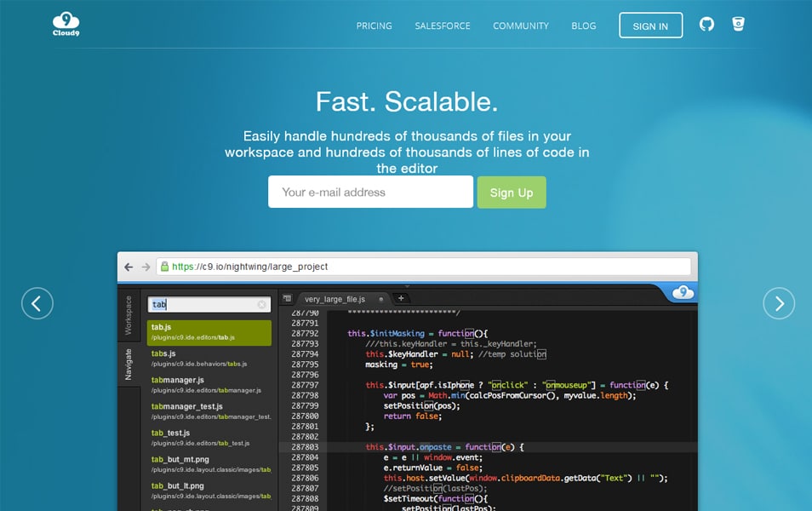Click the 'Fast. Scalable.' heading

[x=407, y=101]
